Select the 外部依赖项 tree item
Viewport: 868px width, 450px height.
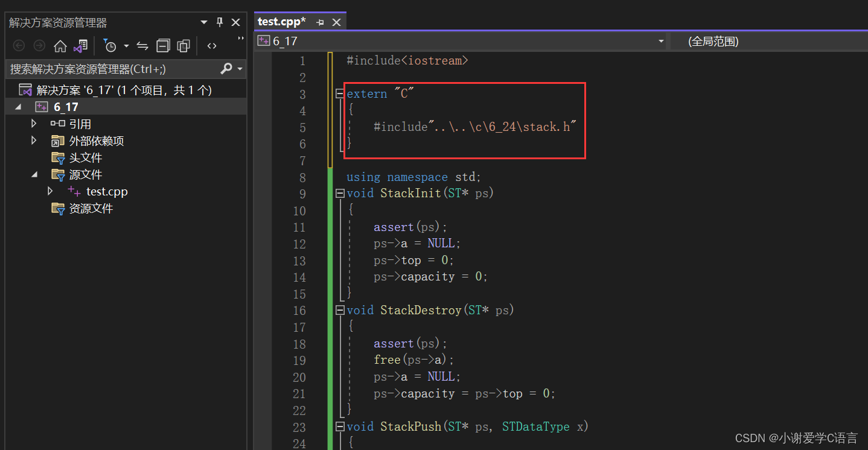click(97, 141)
